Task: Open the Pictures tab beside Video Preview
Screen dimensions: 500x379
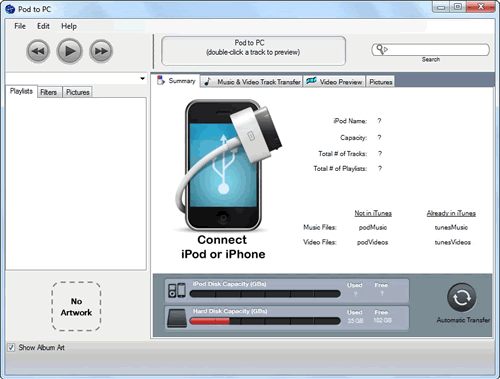Action: pyautogui.click(x=381, y=82)
